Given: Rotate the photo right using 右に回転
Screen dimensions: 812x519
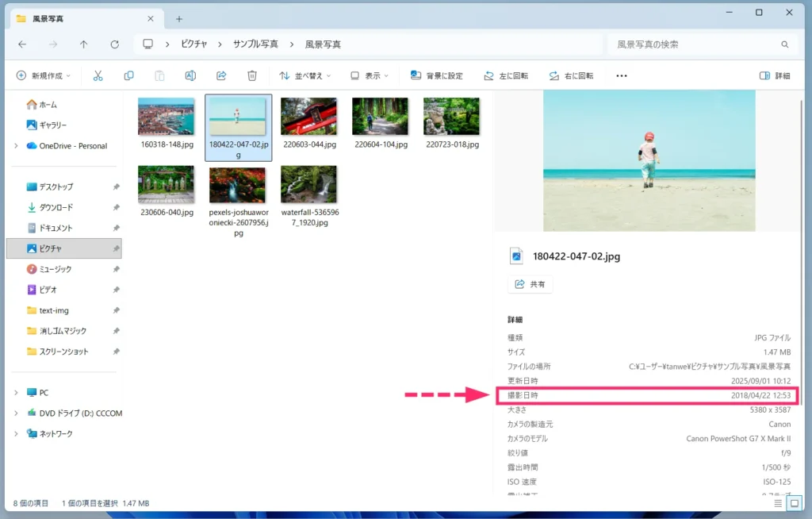Looking at the screenshot, I should click(573, 75).
